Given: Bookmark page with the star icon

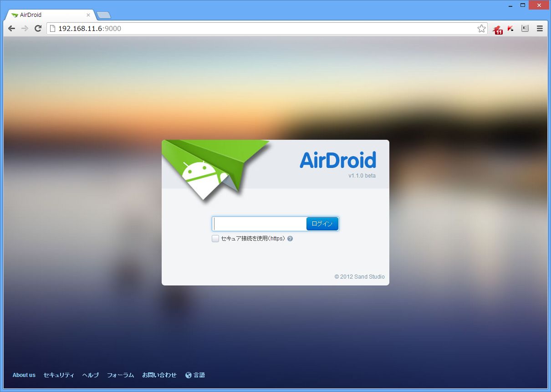Looking at the screenshot, I should click(x=481, y=29).
